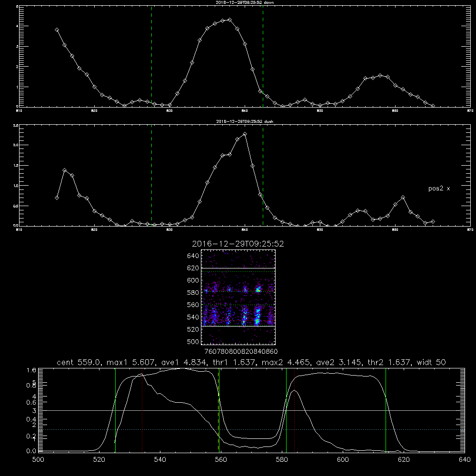
Task: Click the large timestamp title above the spectral image
Action: tap(238, 244)
